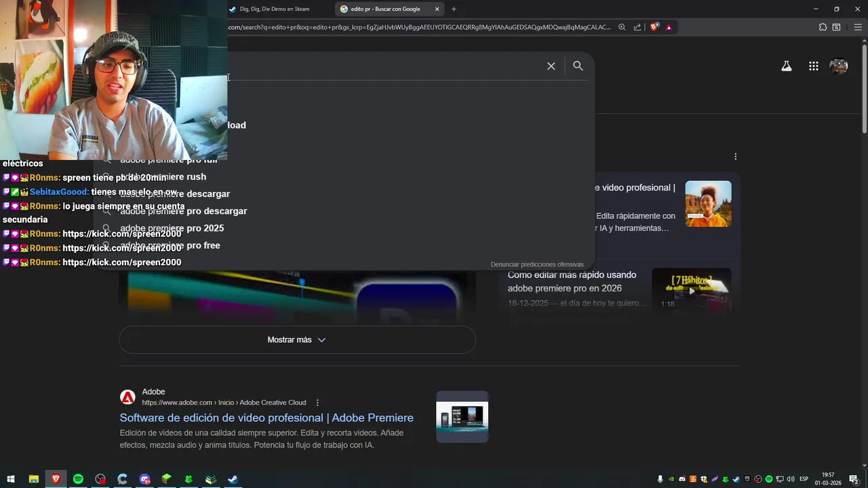This screenshot has height=488, width=868.
Task: Click the kick.com/spreen2000 link in bottom chat line
Action: point(122,262)
